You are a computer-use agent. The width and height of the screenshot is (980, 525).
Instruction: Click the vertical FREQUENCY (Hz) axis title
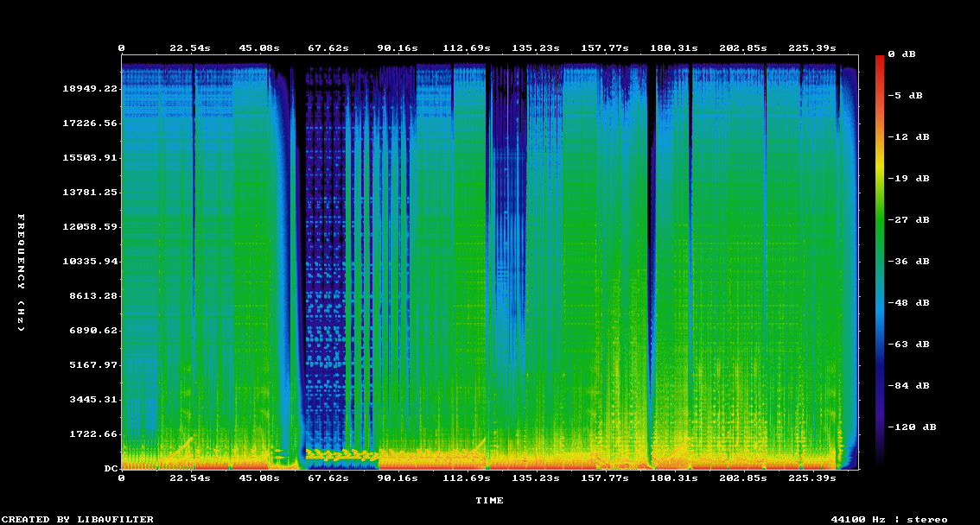pyautogui.click(x=22, y=273)
